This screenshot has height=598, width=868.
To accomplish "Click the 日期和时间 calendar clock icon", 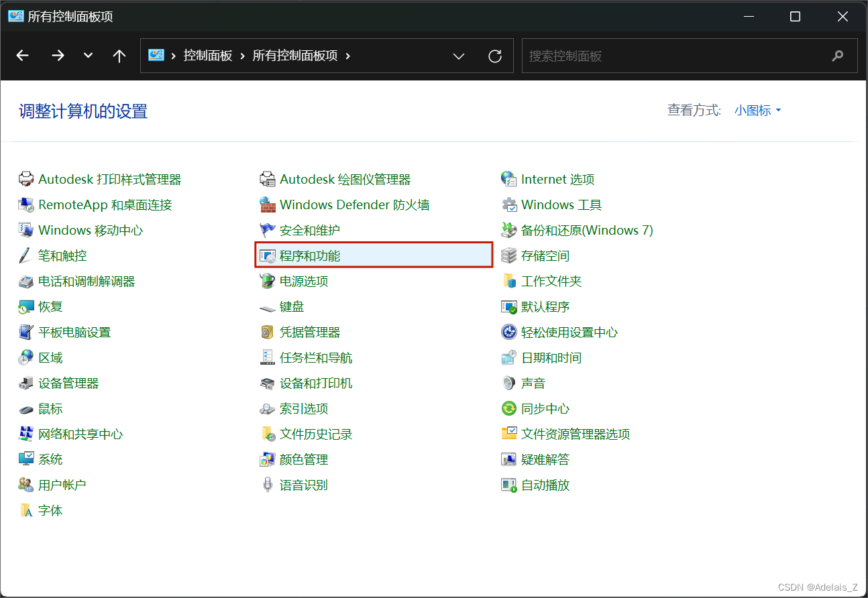I will (509, 357).
